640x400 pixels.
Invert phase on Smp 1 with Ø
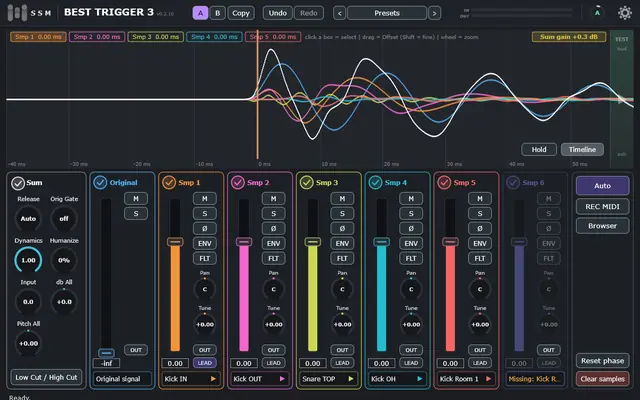[x=204, y=229]
